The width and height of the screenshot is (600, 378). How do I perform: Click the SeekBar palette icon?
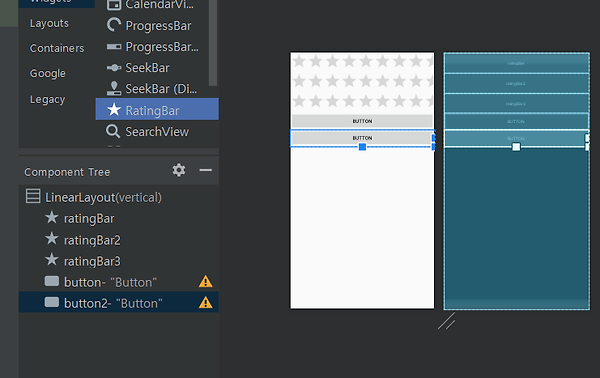[x=114, y=68]
